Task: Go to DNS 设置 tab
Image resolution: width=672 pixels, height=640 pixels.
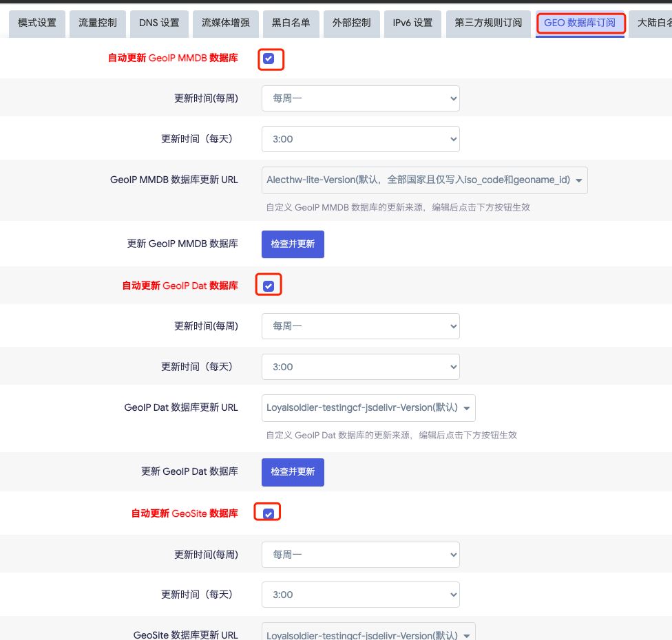Action: [x=159, y=23]
